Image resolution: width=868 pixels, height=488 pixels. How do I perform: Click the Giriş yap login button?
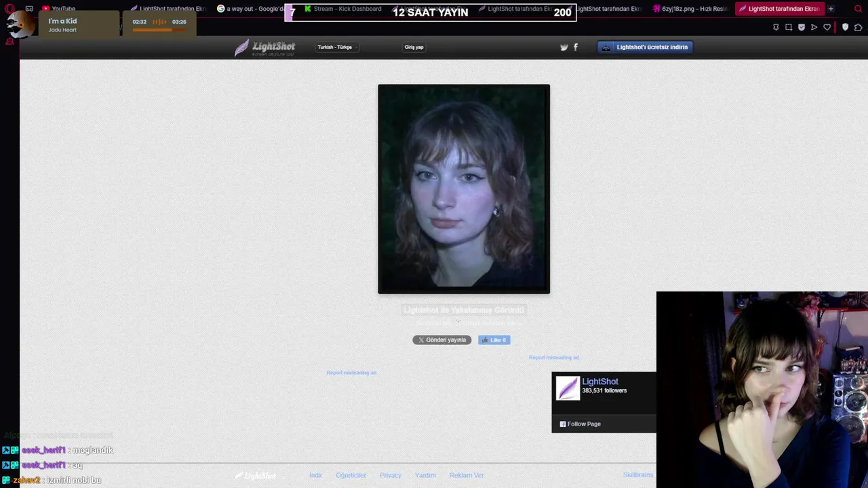[x=414, y=47]
